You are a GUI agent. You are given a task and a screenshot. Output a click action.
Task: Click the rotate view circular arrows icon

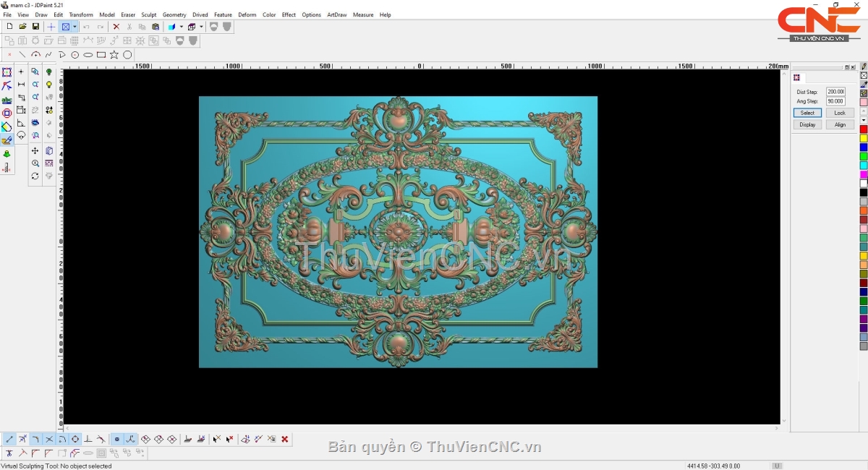point(35,176)
